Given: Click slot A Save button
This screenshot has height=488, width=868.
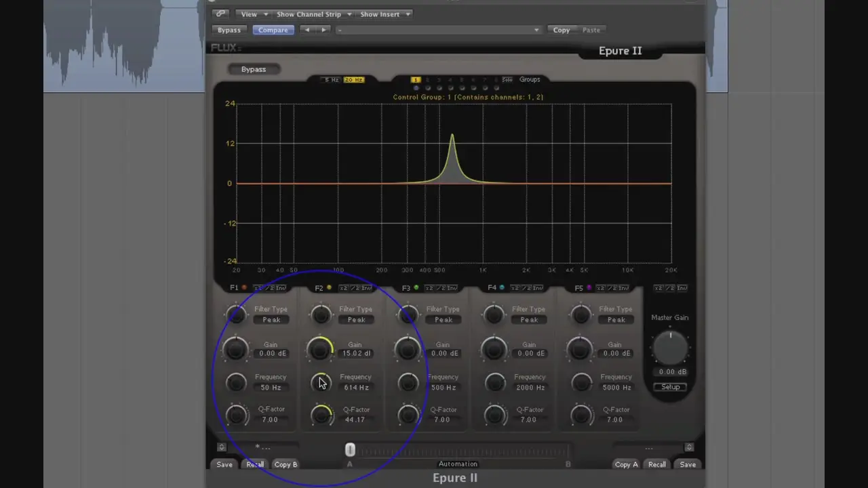Looking at the screenshot, I should 224,464.
